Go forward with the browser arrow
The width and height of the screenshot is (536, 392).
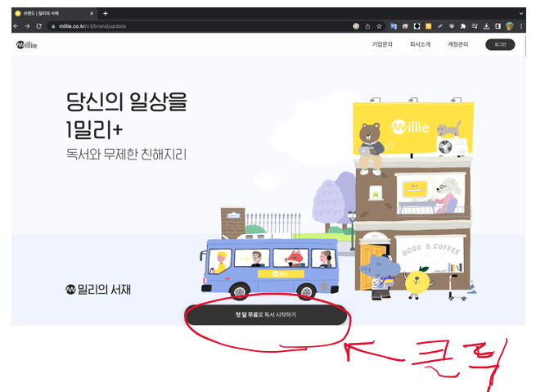[x=27, y=26]
